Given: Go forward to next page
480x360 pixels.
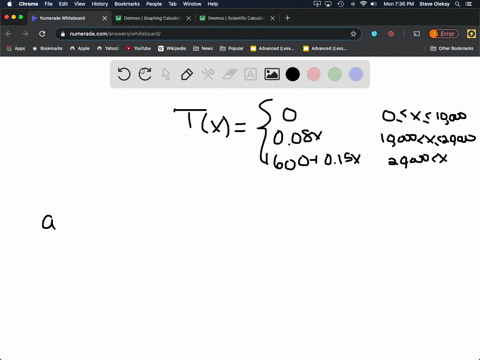Looking at the screenshot, I should coord(25,34).
